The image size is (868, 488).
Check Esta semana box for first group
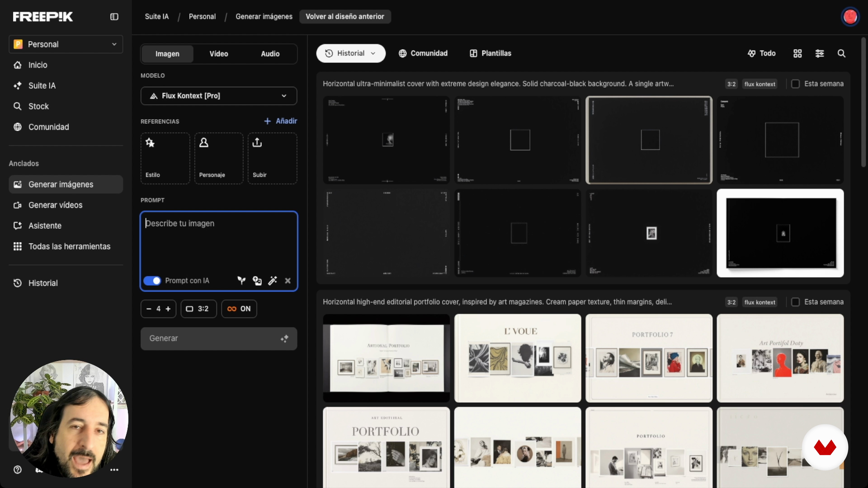795,84
